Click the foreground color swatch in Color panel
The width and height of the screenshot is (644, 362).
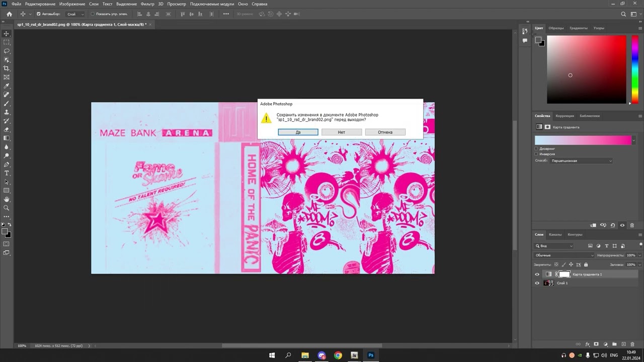538,40
